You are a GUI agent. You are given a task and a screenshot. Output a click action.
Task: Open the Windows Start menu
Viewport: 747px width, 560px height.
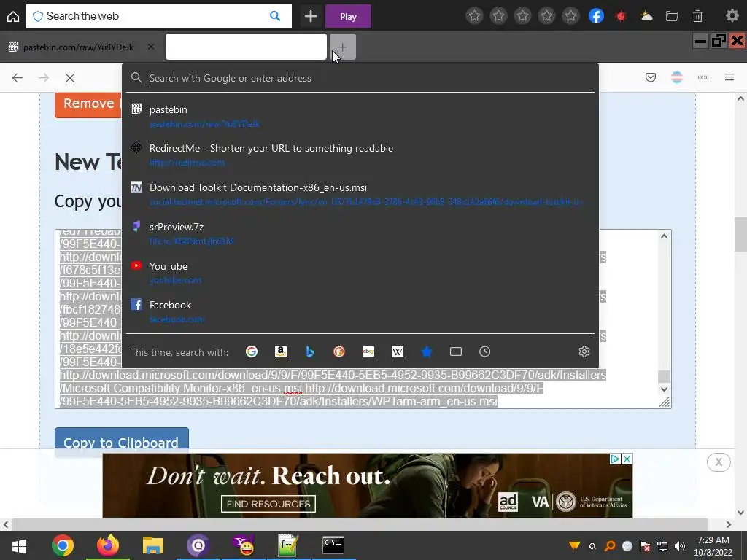[x=19, y=545]
